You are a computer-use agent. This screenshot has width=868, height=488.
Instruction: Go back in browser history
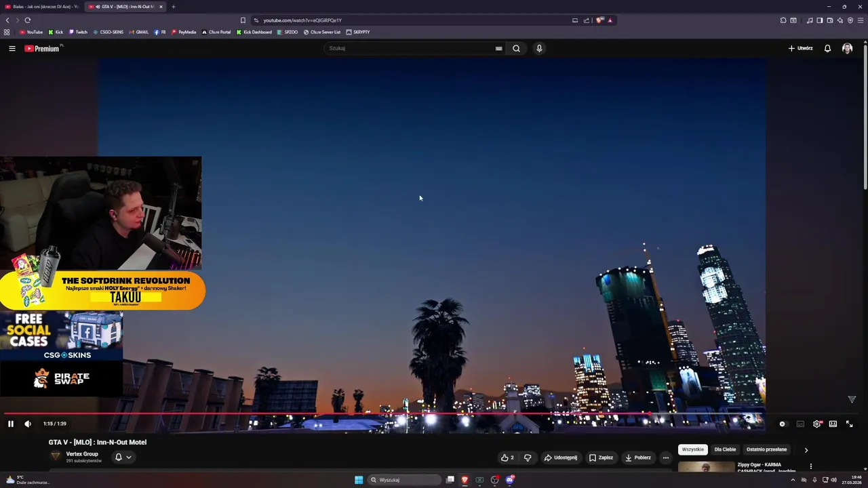tap(7, 20)
